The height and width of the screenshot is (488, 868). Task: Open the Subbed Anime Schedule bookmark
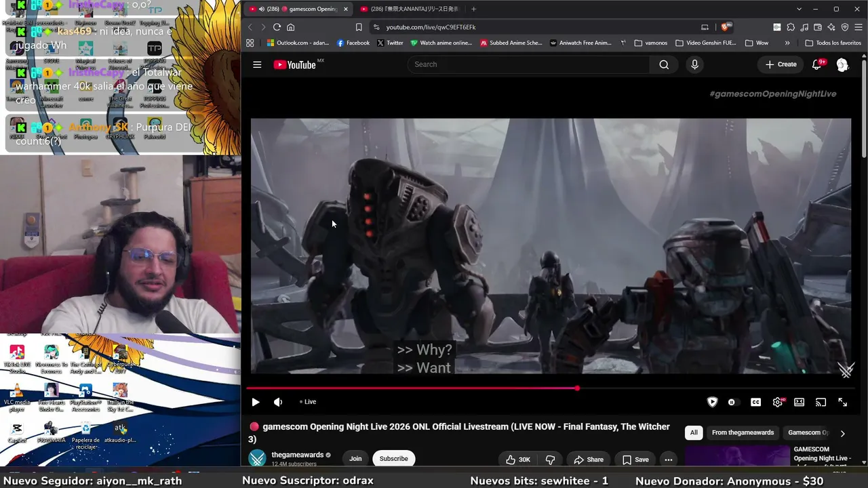[511, 43]
